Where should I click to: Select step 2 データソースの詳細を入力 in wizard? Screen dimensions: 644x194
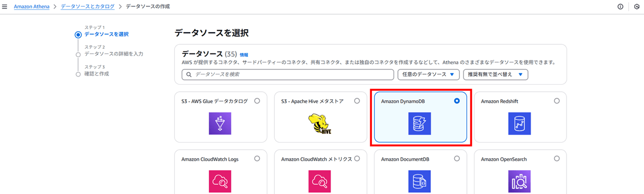click(114, 54)
